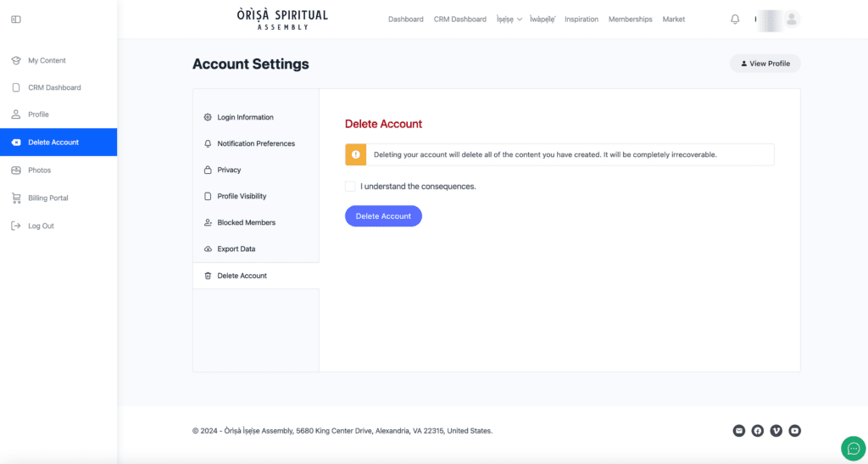Select the Privacy settings tab
Viewport: 868px width, 464px height.
pyautogui.click(x=229, y=170)
